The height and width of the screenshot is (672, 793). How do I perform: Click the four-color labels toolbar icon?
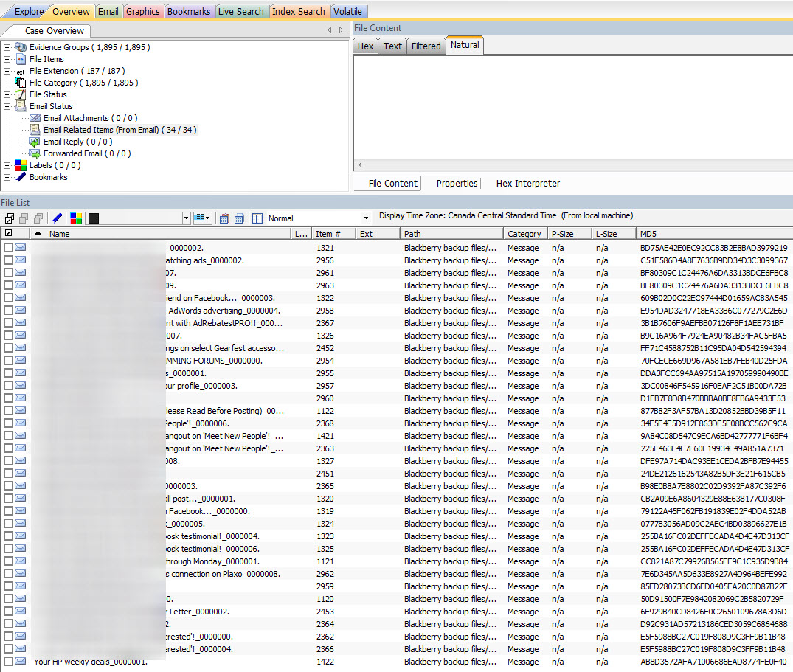pyautogui.click(x=77, y=218)
